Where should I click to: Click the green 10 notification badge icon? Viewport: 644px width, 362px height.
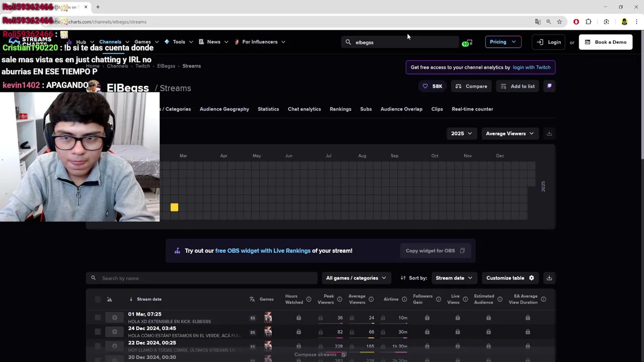(467, 43)
